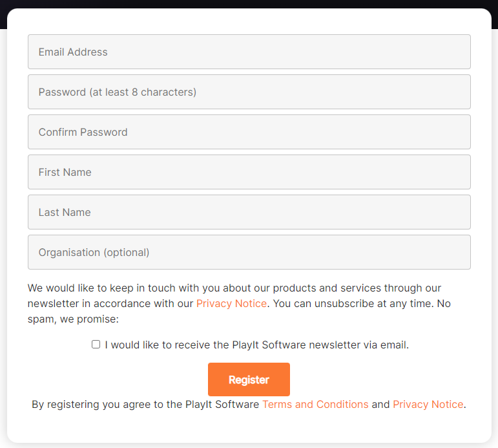Open Privacy Notice link below Register button

[428, 405]
